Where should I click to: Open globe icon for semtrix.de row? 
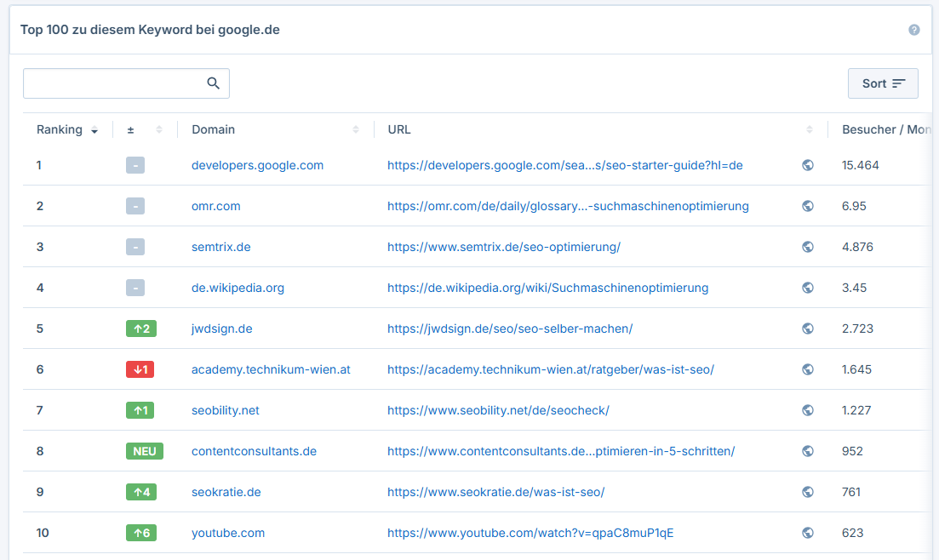coord(808,247)
